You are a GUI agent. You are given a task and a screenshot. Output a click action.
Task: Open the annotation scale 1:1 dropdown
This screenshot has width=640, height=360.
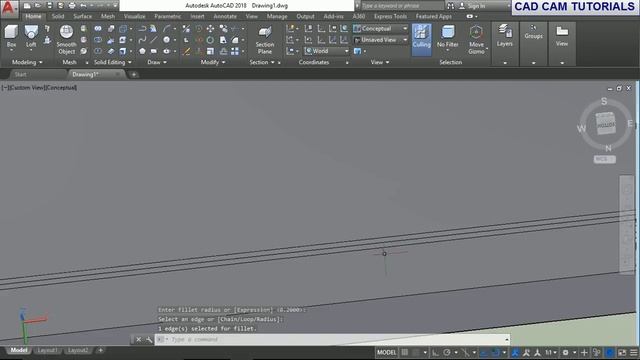pos(551,352)
